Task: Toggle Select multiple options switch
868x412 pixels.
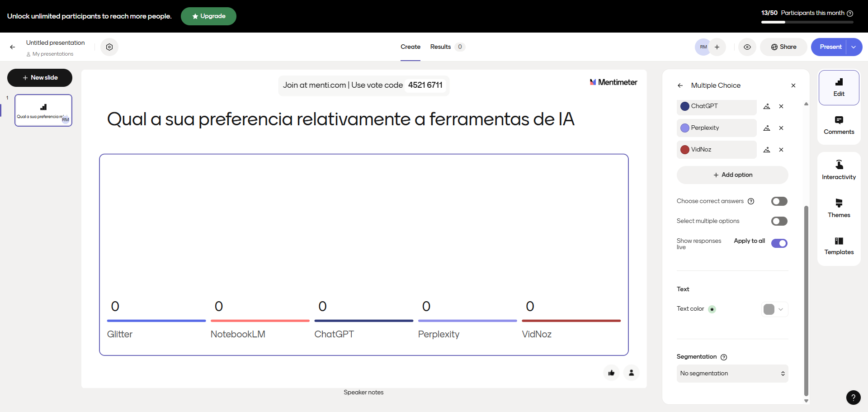Action: [x=779, y=221]
